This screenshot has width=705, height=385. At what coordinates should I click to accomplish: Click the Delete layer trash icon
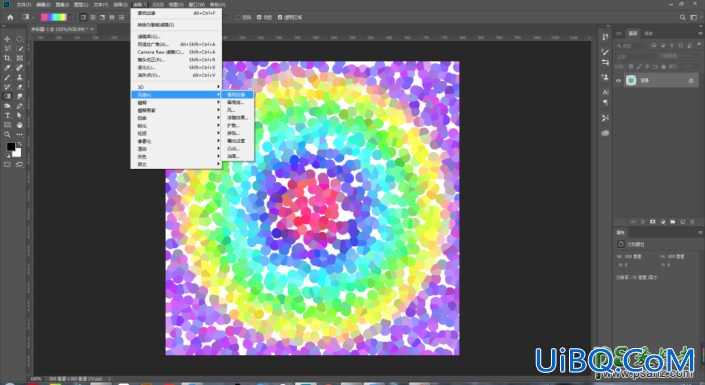(x=692, y=222)
